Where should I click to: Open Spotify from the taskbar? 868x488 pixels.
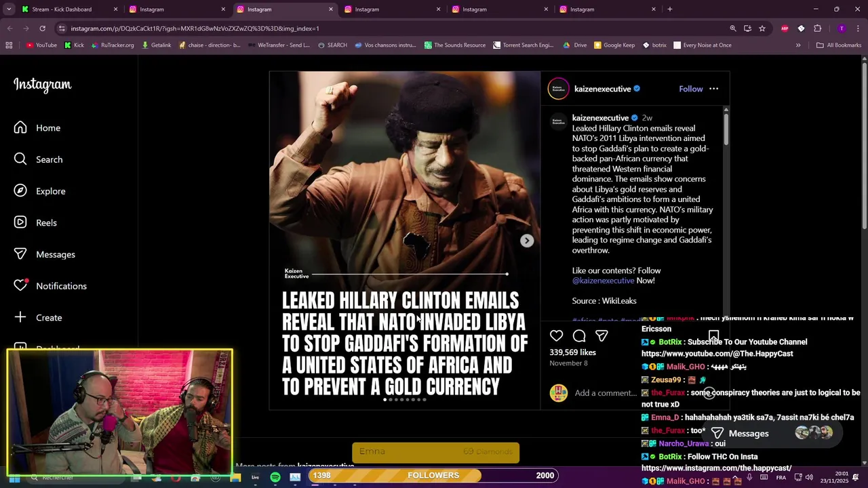point(275,477)
